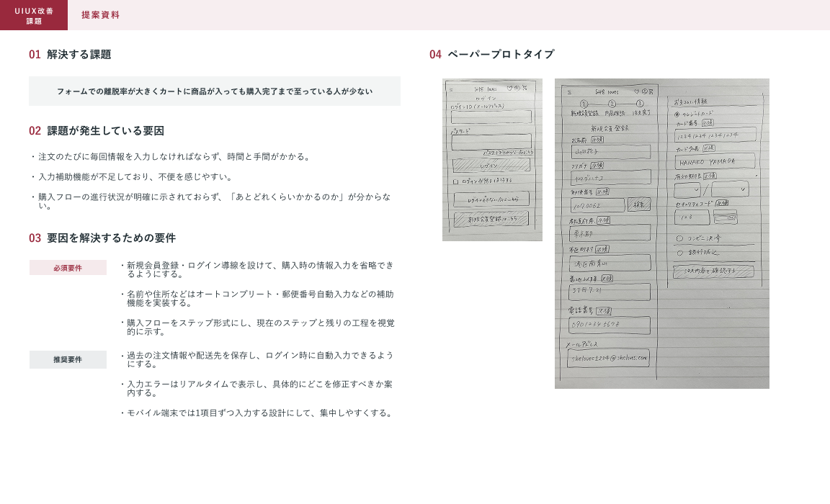Click the card number input field
Screen dimensions: 830x504
[715, 135]
